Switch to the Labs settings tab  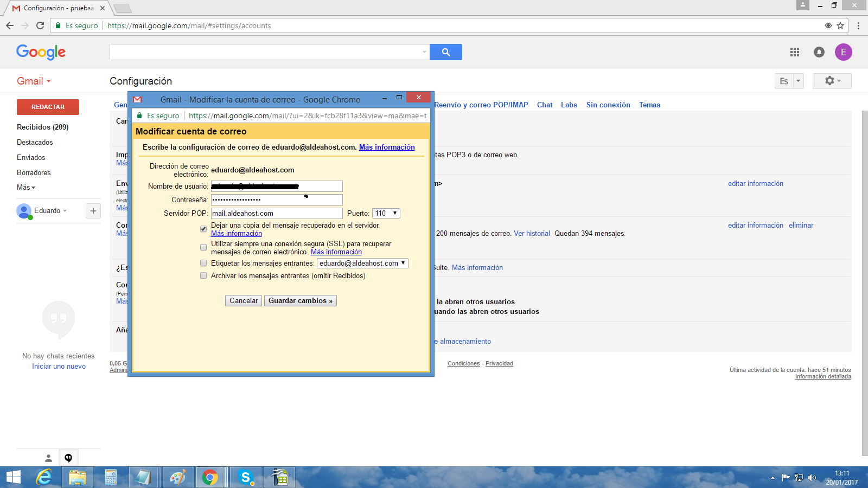(x=569, y=105)
